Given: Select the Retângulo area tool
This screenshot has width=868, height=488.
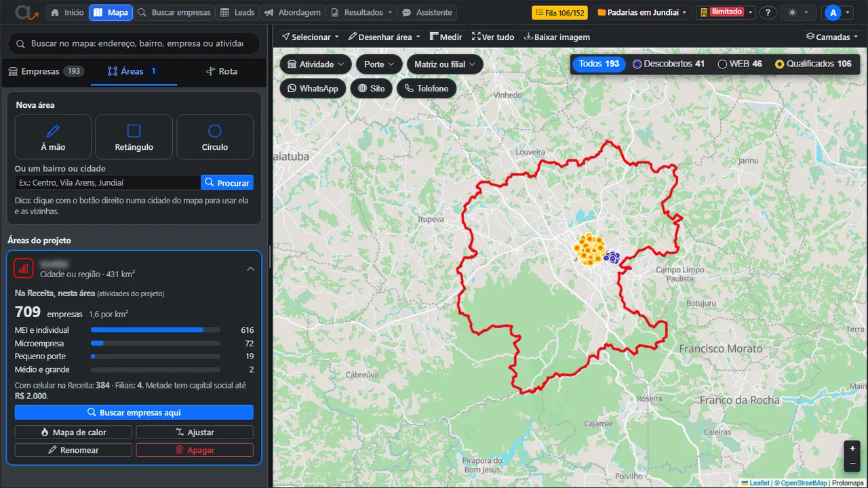Looking at the screenshot, I should [x=134, y=137].
